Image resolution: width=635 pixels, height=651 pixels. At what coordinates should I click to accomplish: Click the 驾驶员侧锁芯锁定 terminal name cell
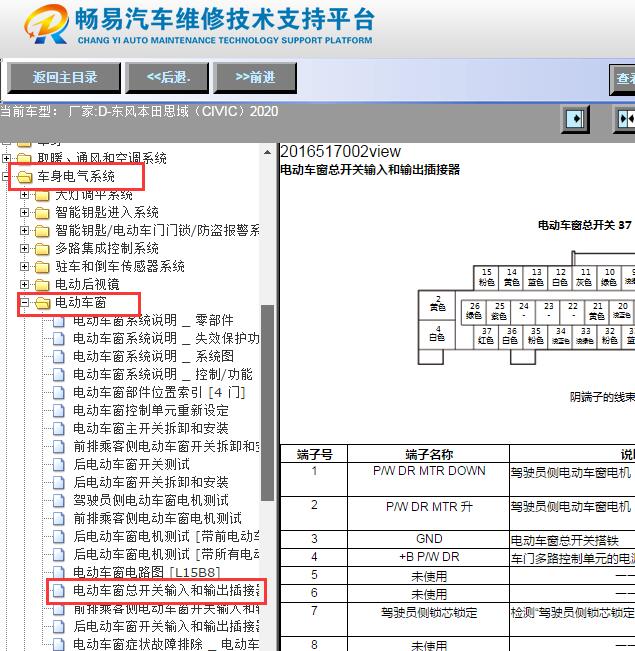point(429,619)
